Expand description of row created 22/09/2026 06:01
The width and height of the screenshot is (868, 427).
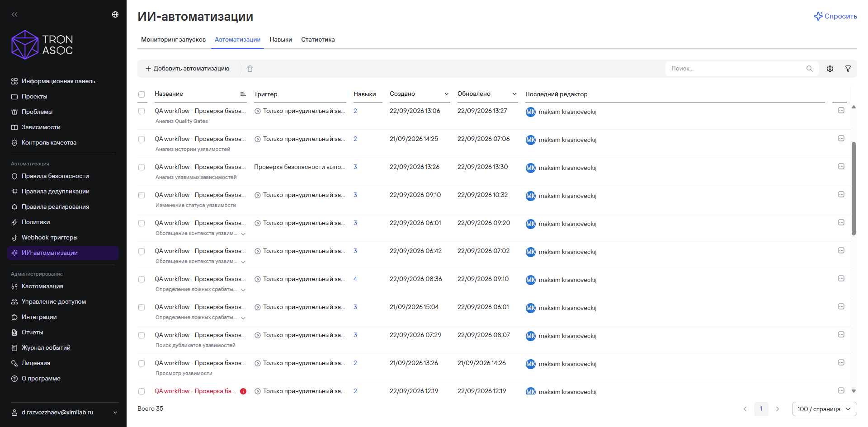243,234
